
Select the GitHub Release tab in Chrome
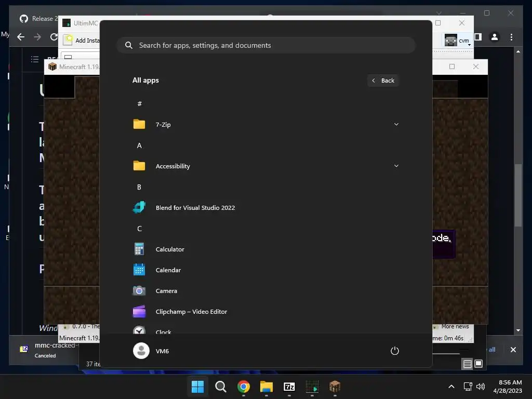(x=38, y=19)
